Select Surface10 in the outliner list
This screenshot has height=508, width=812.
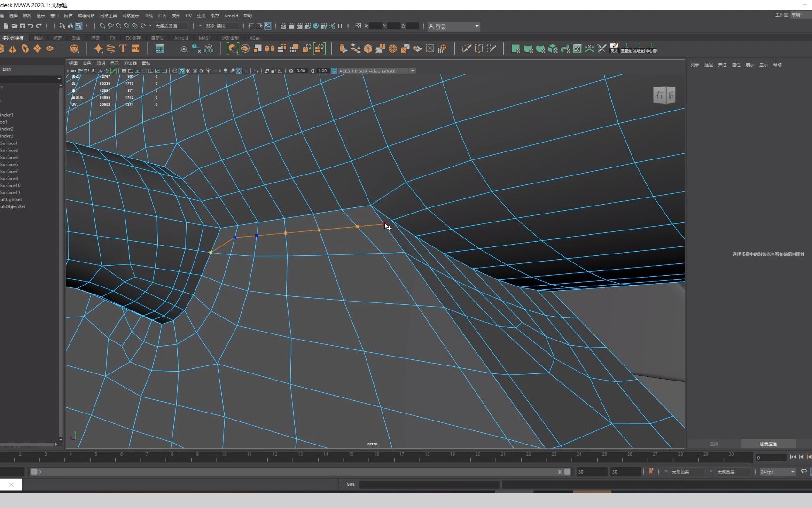10,185
